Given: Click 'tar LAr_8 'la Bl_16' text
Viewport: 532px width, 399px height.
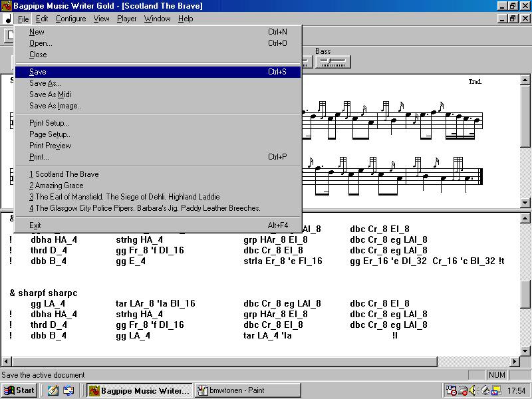Looking at the screenshot, I should (x=156, y=303).
